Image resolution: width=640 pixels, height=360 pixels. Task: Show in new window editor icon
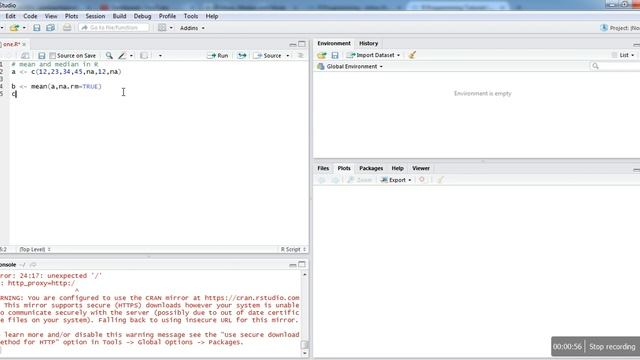[25, 56]
